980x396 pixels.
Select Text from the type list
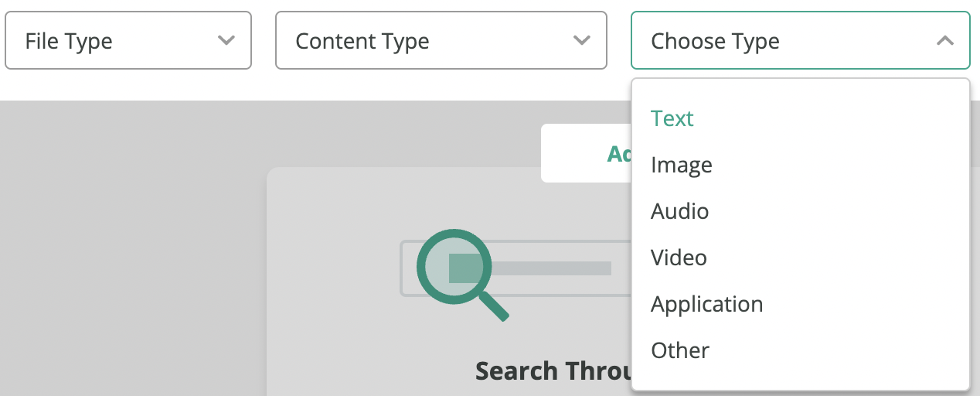point(801,118)
